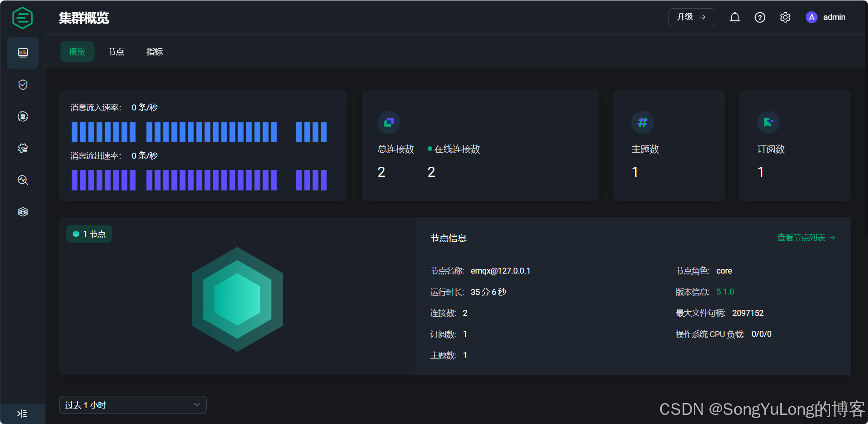Open the data integration sidebar icon
The height and width of the screenshot is (424, 868).
(x=23, y=116)
